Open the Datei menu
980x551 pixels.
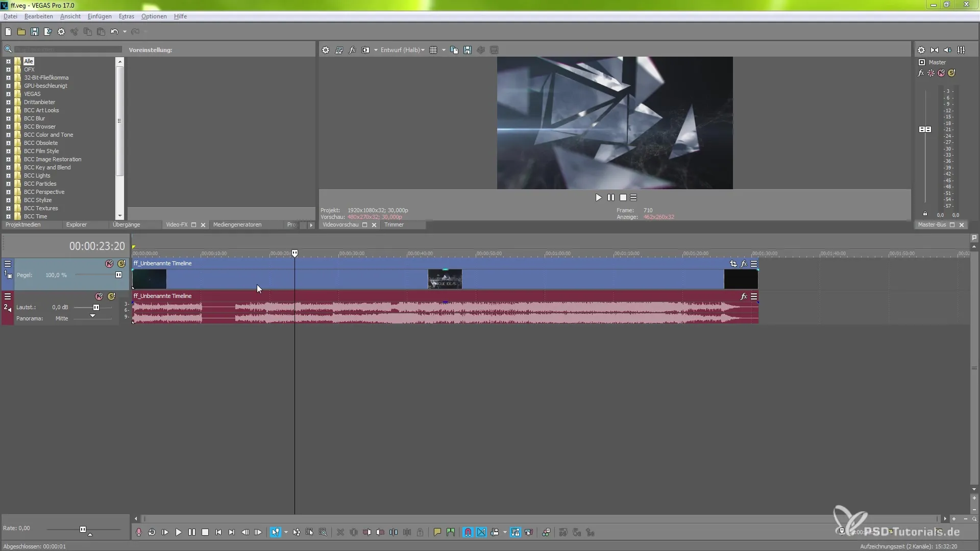[x=10, y=16]
